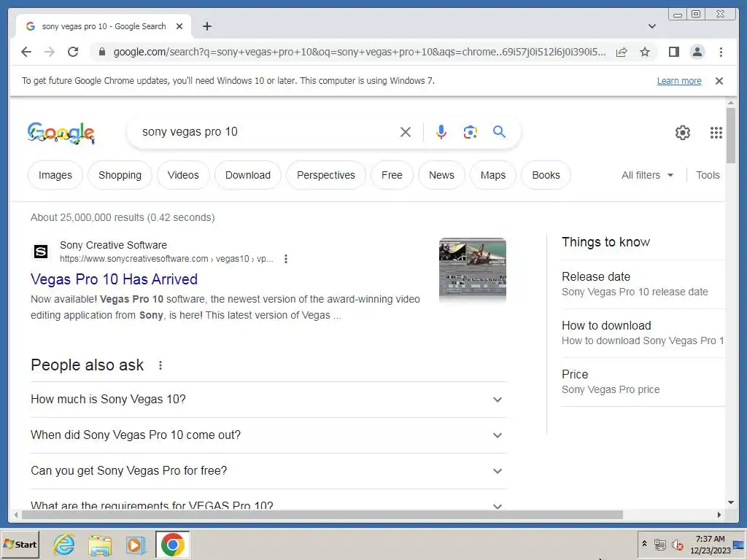Viewport: 747px width, 560px height.
Task: Bookmark this tab with the star
Action: coord(645,52)
